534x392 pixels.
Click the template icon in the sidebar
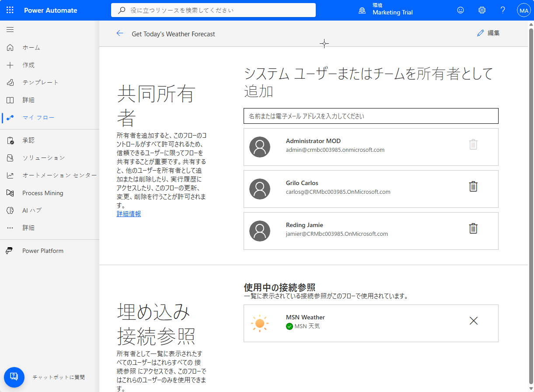[x=10, y=83]
